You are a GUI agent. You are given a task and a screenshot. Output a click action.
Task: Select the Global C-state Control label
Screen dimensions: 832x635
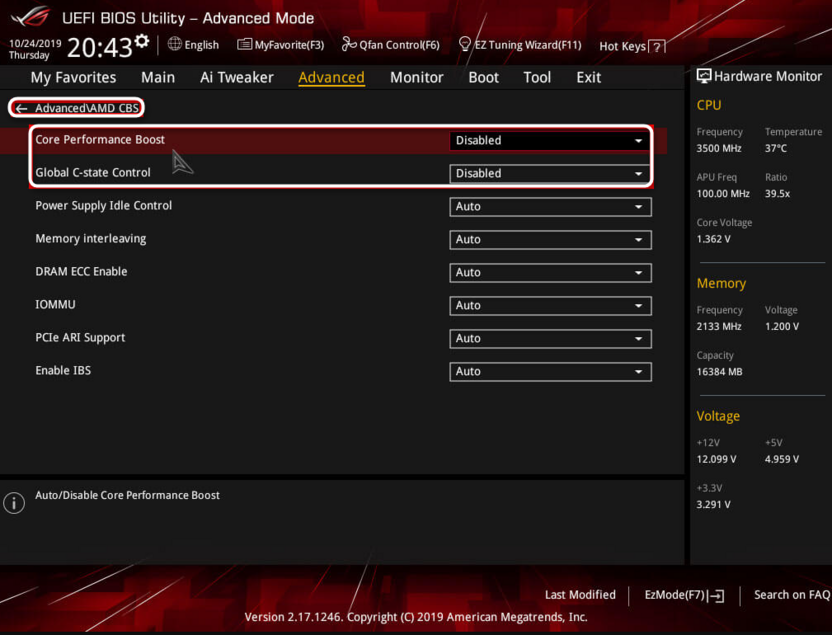pyautogui.click(x=93, y=172)
